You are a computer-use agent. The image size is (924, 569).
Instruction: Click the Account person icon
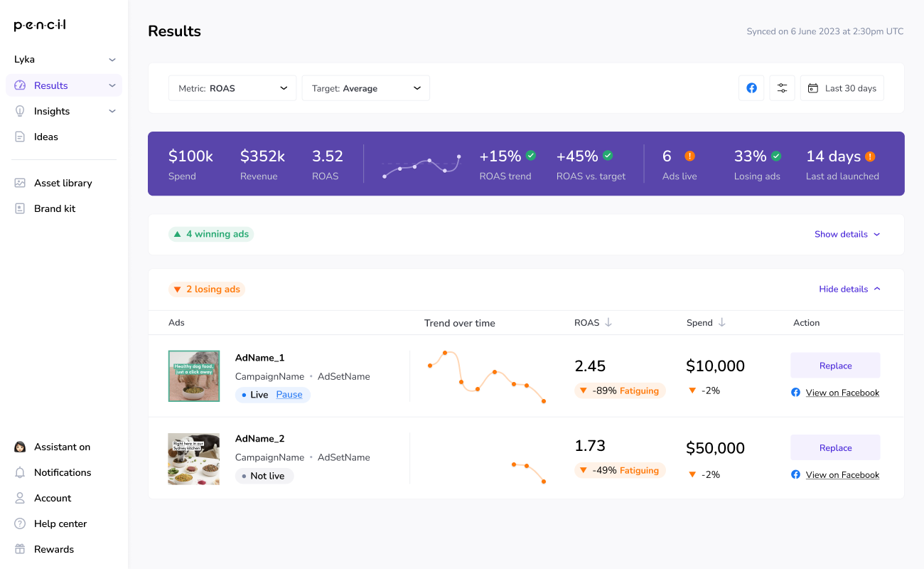tap(20, 498)
